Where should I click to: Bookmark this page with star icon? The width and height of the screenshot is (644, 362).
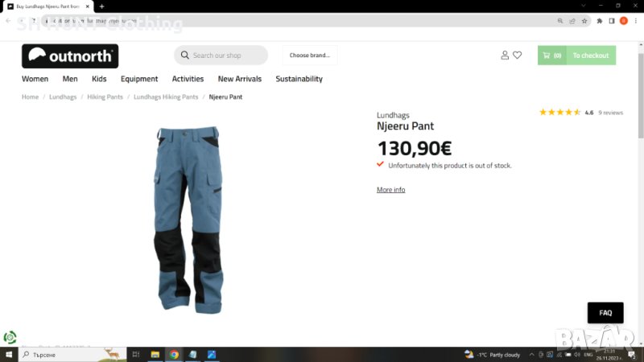click(584, 21)
